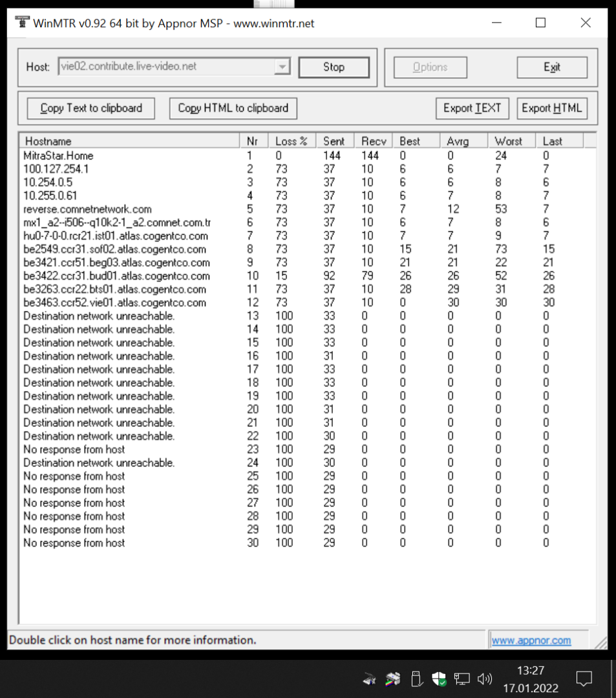Copy HTML to clipboard
The width and height of the screenshot is (616, 698).
pyautogui.click(x=233, y=108)
